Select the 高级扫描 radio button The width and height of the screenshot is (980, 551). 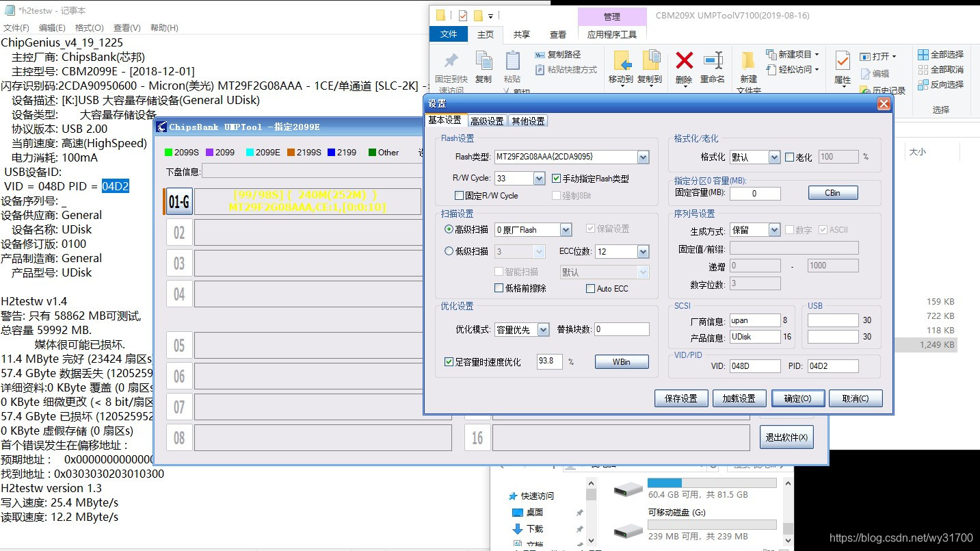click(x=449, y=230)
